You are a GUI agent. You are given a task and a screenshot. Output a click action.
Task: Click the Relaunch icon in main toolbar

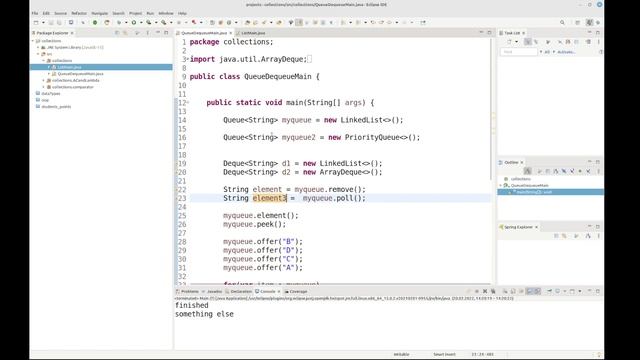tap(107, 22)
